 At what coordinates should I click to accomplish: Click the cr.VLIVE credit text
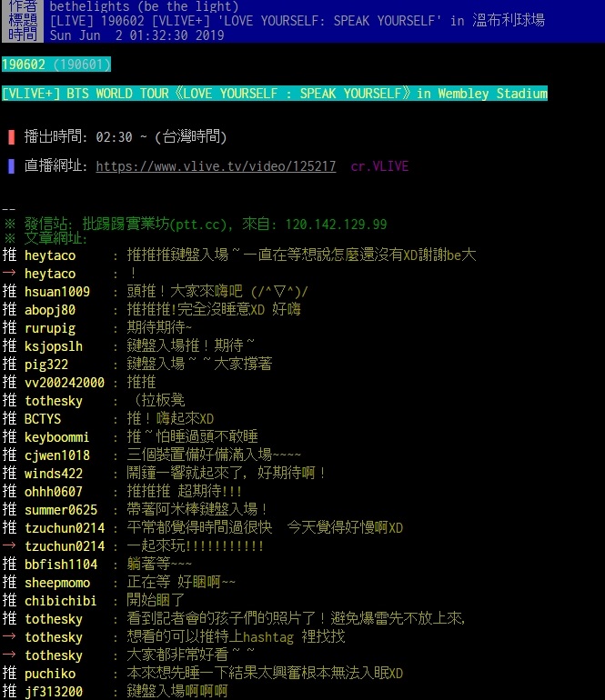(x=379, y=166)
